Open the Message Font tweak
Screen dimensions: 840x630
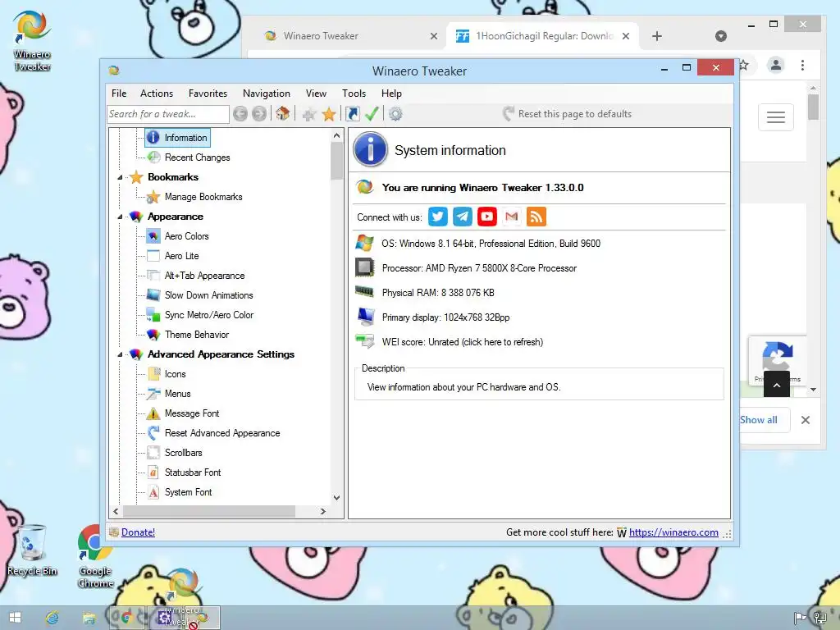pyautogui.click(x=192, y=413)
